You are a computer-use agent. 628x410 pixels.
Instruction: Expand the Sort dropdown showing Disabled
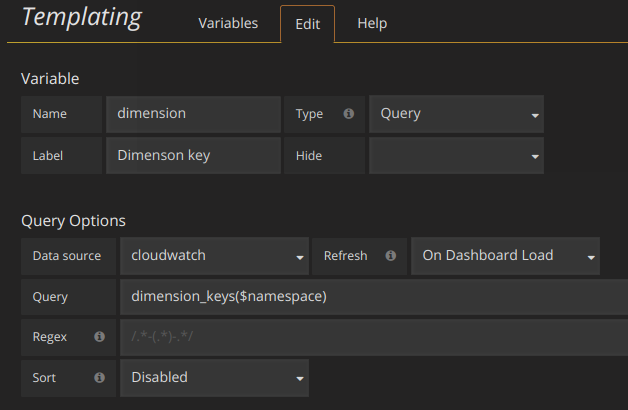(214, 378)
